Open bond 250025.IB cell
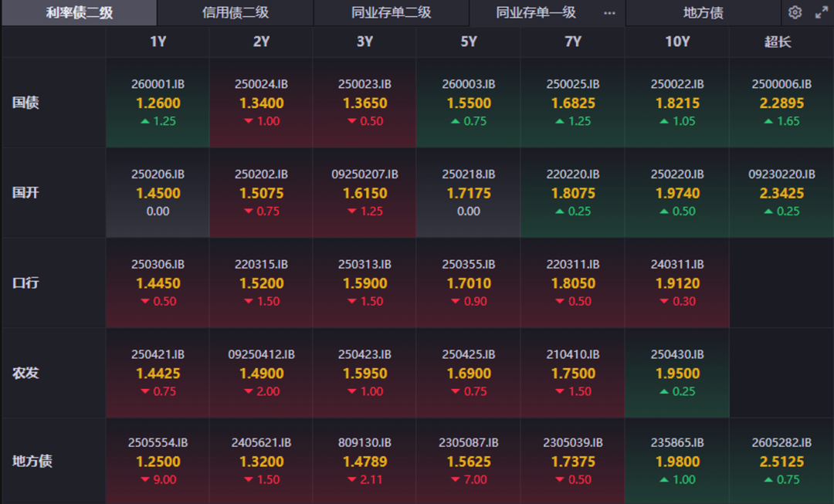834x504 pixels. (573, 103)
